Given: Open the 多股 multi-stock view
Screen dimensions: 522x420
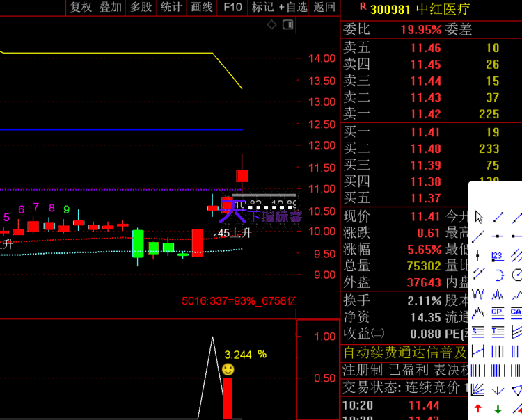Looking at the screenshot, I should (141, 8).
